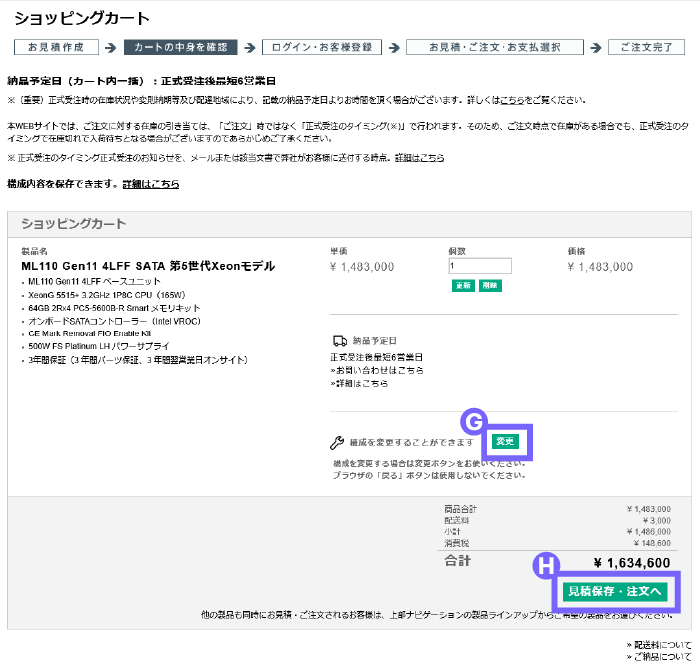Click the green 更新 button
The image size is (700, 667).
coord(463,286)
